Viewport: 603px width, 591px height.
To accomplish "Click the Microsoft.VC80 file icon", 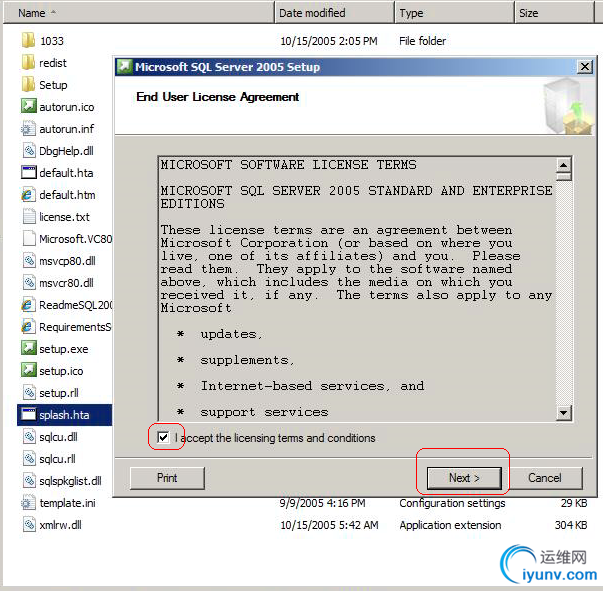I will coord(28,238).
